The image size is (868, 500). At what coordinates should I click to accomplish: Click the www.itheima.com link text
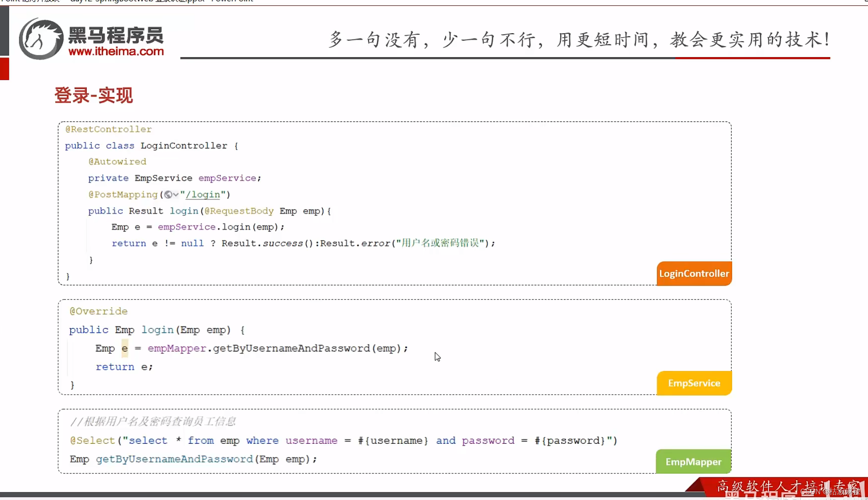(x=117, y=52)
